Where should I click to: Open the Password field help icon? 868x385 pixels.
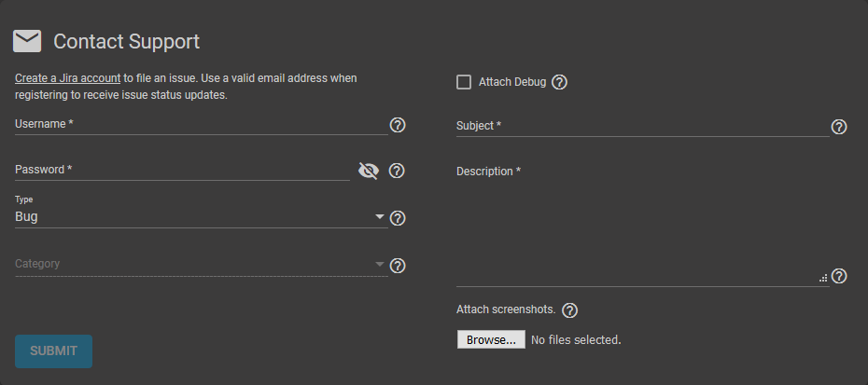click(x=397, y=171)
